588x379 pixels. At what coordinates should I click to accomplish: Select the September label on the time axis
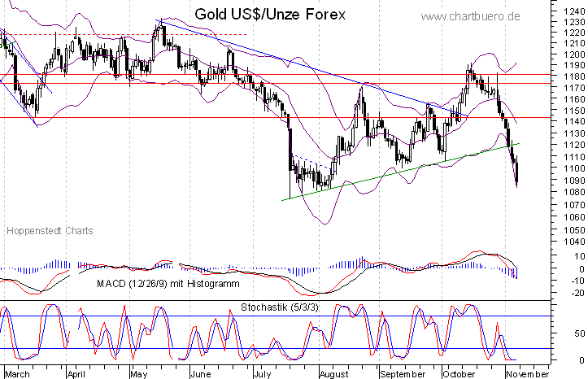(x=403, y=374)
